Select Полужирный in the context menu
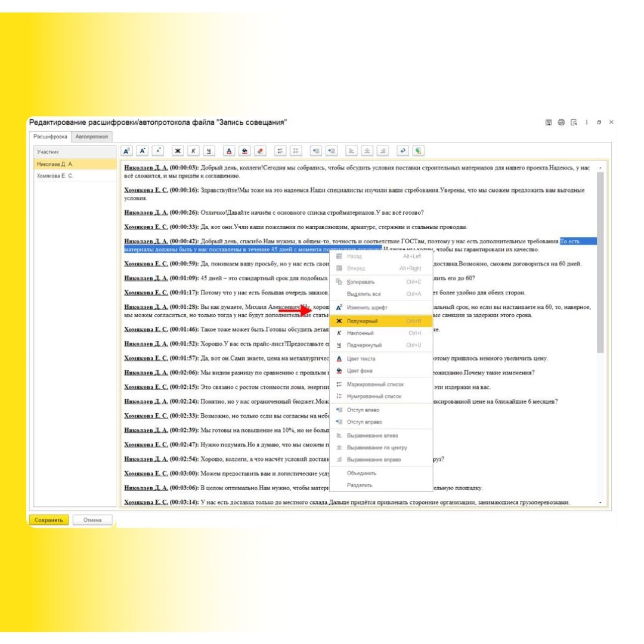Screen dimensions: 644x644 381,321
